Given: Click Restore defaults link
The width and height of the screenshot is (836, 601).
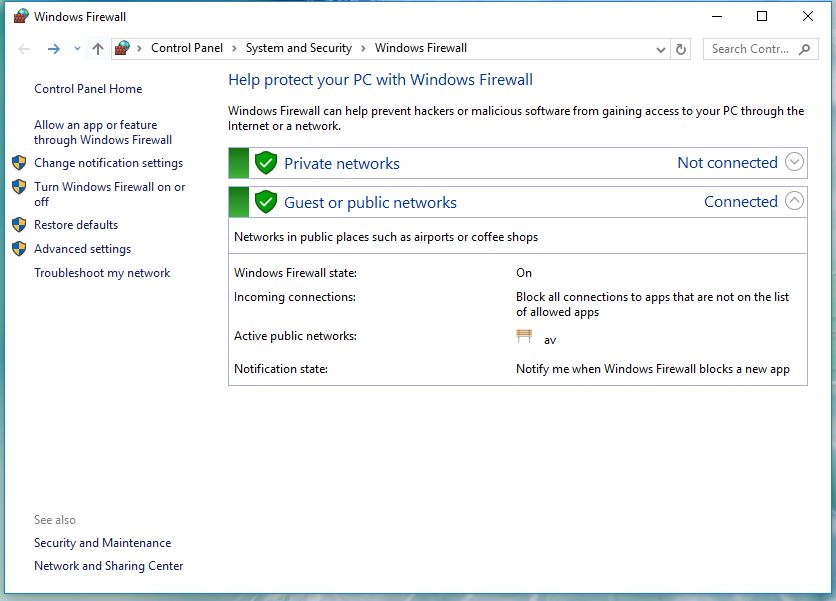Looking at the screenshot, I should point(76,225).
